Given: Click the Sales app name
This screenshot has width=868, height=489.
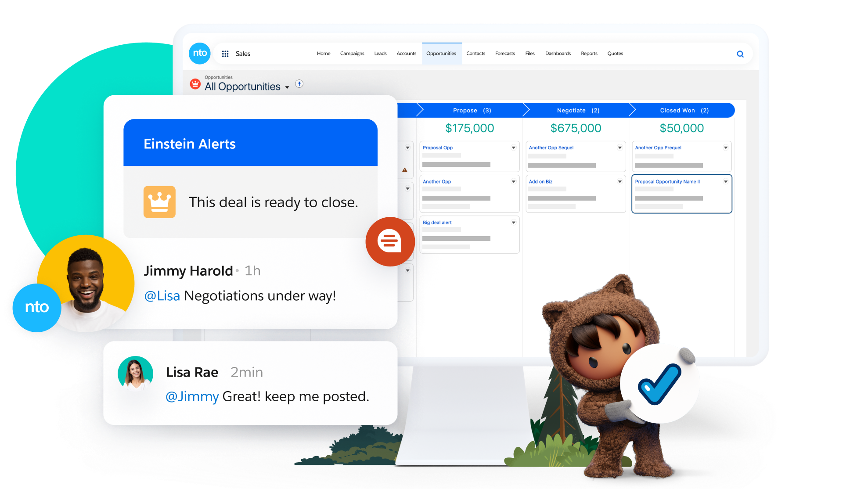Looking at the screenshot, I should [243, 54].
